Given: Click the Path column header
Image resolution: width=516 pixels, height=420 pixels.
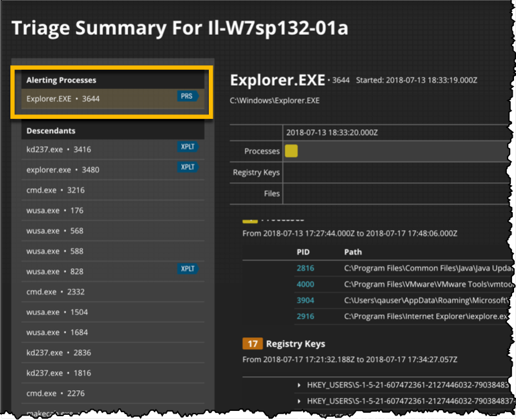Looking at the screenshot, I should [x=353, y=252].
